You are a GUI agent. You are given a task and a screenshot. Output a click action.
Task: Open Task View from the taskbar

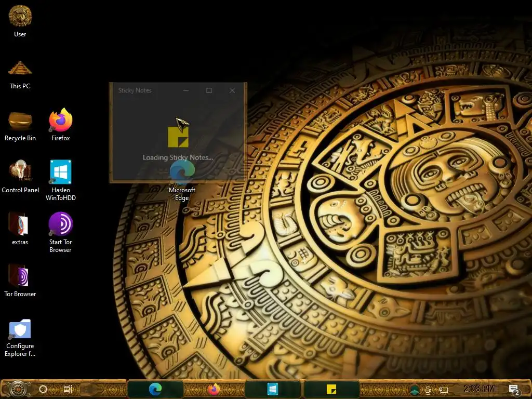click(x=68, y=389)
